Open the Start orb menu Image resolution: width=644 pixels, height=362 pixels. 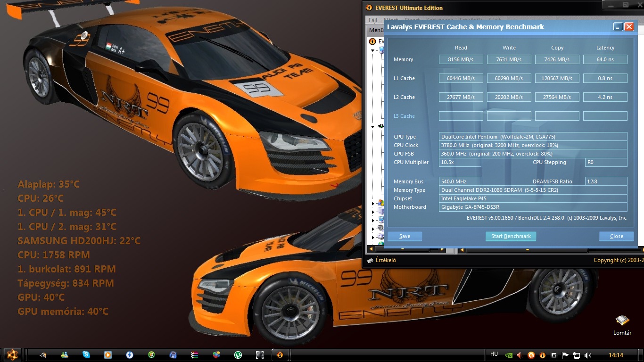point(13,354)
